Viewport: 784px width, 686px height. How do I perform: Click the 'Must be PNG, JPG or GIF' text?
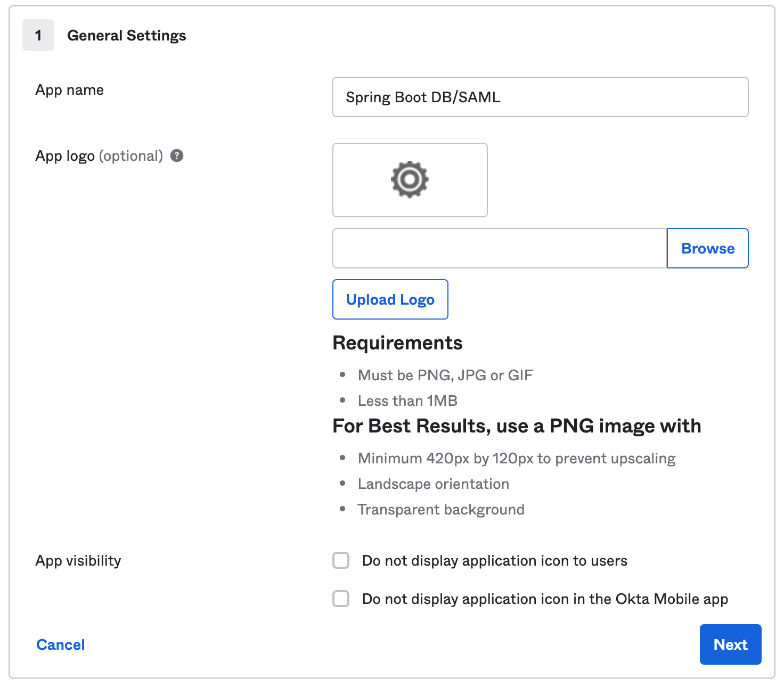445,375
